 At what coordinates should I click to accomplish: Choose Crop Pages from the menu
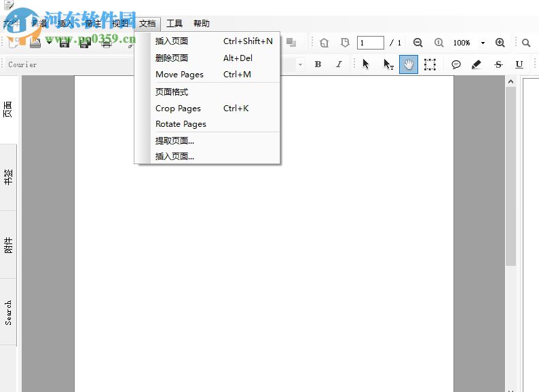pos(208,109)
